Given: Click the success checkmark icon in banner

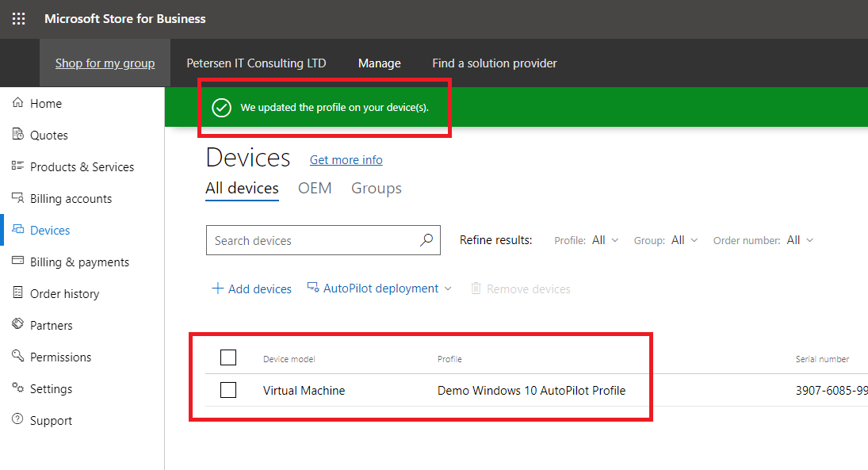Looking at the screenshot, I should click(x=221, y=108).
